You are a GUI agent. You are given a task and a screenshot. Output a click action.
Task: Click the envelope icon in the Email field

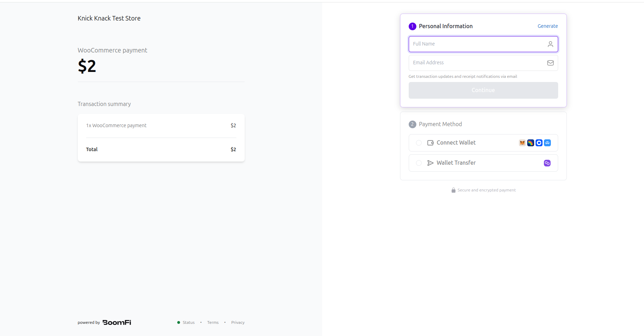click(x=550, y=63)
